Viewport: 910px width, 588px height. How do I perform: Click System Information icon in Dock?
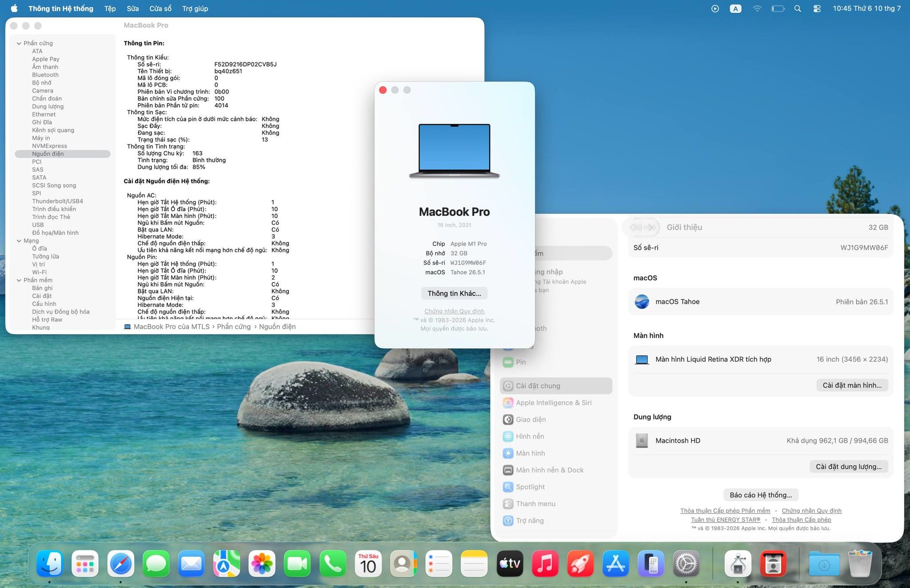738,564
